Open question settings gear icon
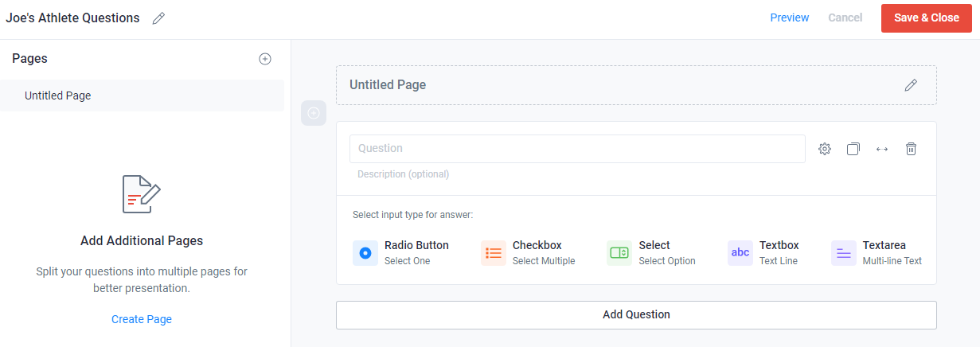The width and height of the screenshot is (980, 347). pyautogui.click(x=825, y=149)
